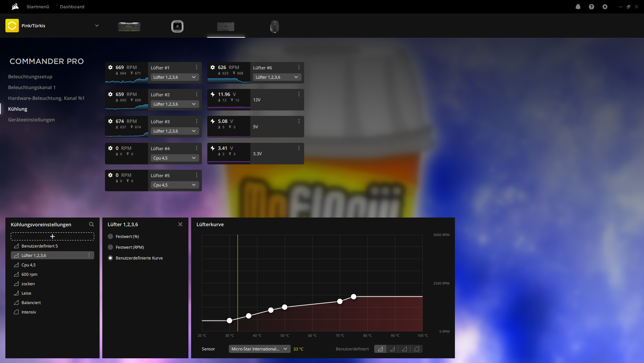Click the curve point at 30 °C
The height and width of the screenshot is (363, 644).
(229, 321)
